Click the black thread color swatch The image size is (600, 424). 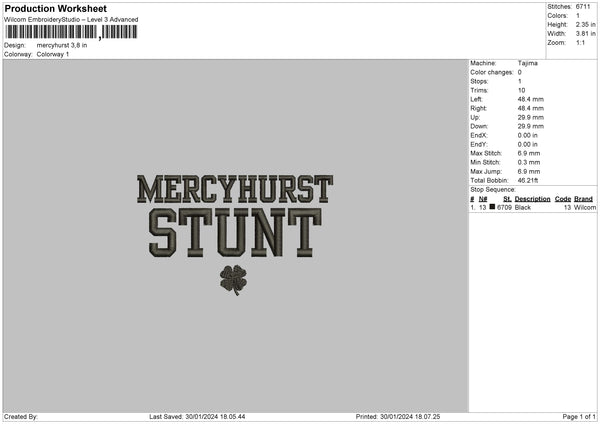pos(492,207)
